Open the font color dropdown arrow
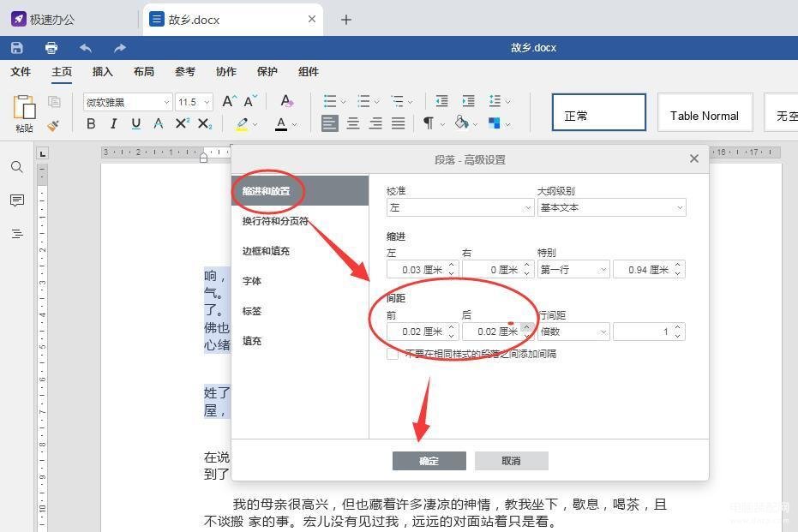 coord(294,124)
